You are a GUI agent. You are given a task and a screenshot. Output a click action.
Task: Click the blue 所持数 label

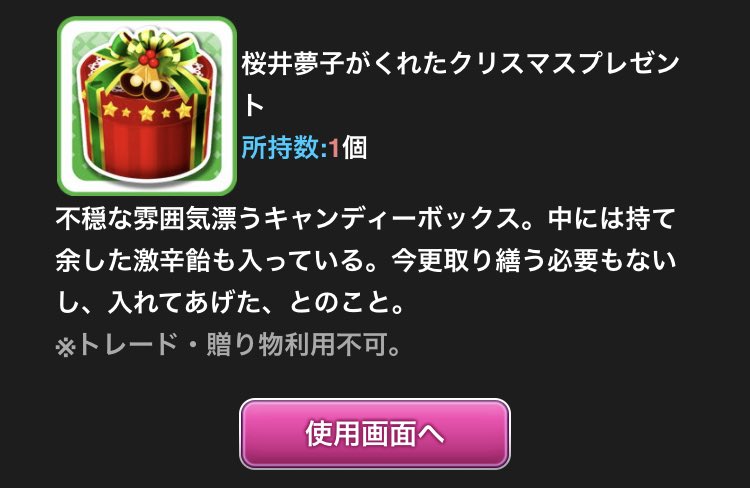(x=280, y=147)
